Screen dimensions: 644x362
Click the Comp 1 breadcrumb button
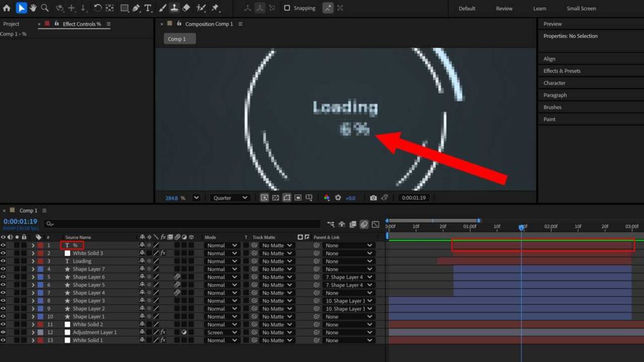(x=179, y=38)
